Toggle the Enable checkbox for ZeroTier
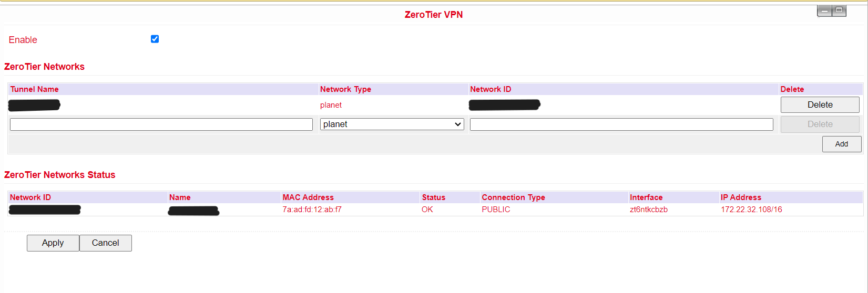This screenshot has width=868, height=293. pos(155,39)
